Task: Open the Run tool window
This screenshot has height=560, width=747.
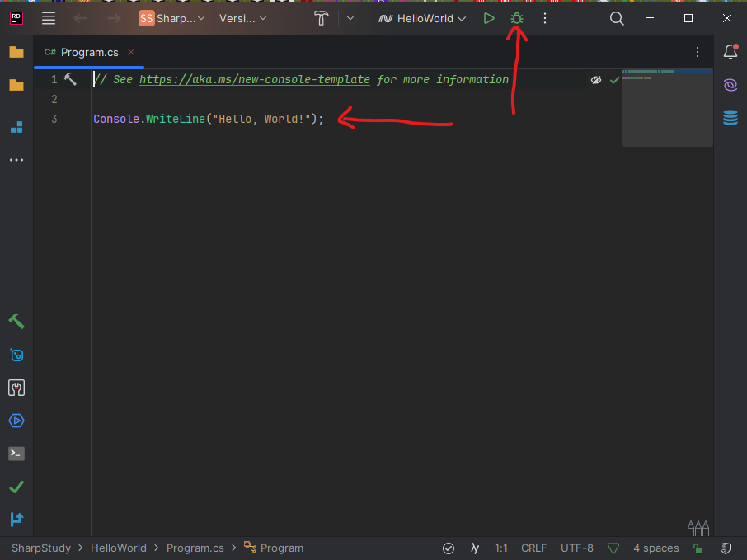Action: pos(16,421)
